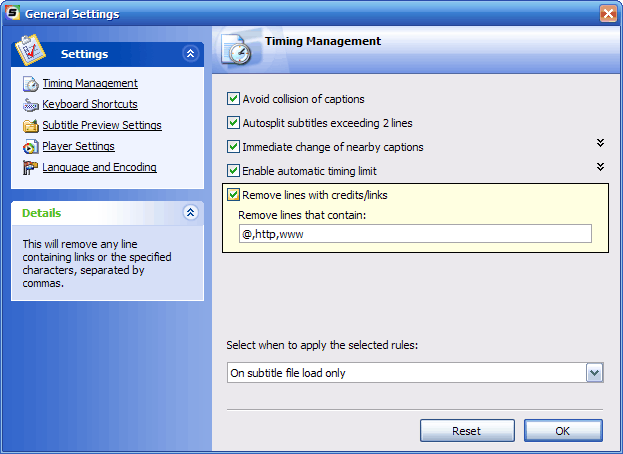Disable Remove lines with credits/links checkbox

tap(233, 195)
